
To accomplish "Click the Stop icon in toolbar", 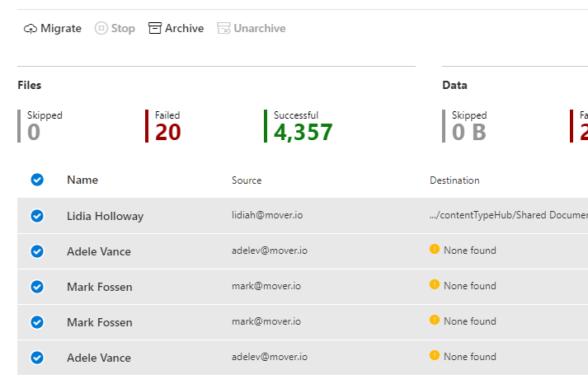I will 101,29.
